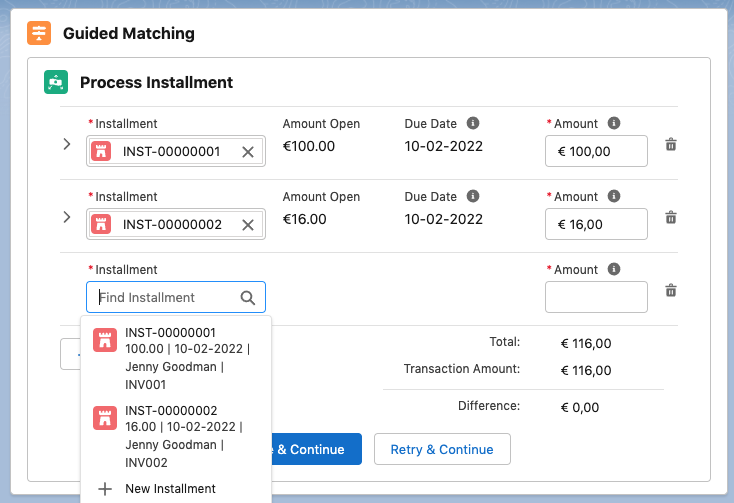Expand the INST-00000002 row details
Screen dimensions: 734x503
point(67,217)
